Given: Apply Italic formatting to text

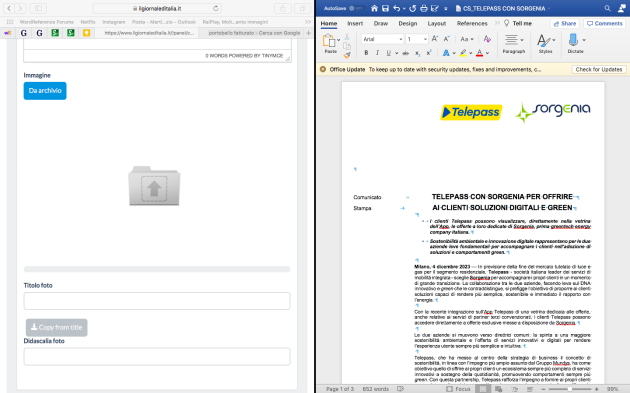Looking at the screenshot, I should click(x=377, y=53).
